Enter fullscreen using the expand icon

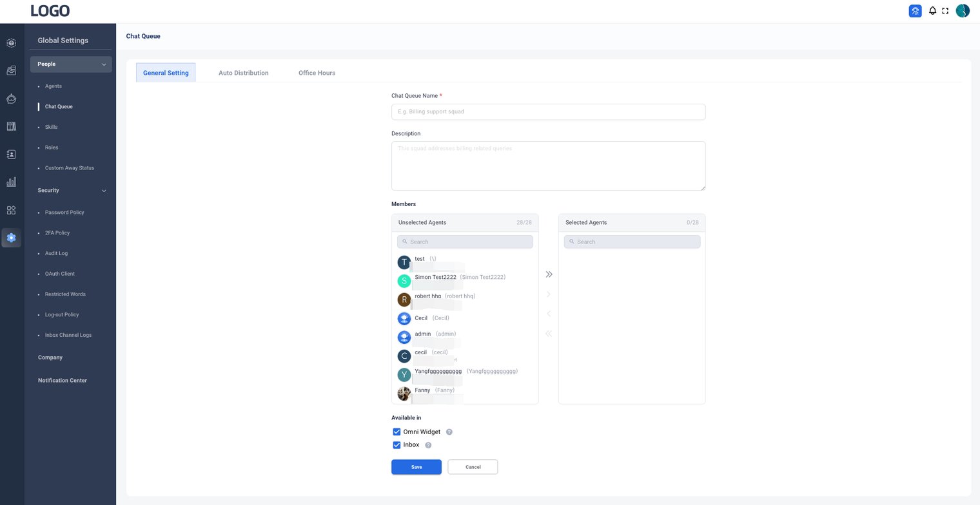945,11
